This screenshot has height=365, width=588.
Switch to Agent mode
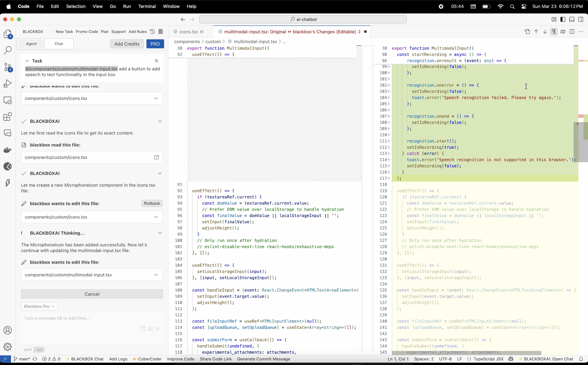point(31,44)
